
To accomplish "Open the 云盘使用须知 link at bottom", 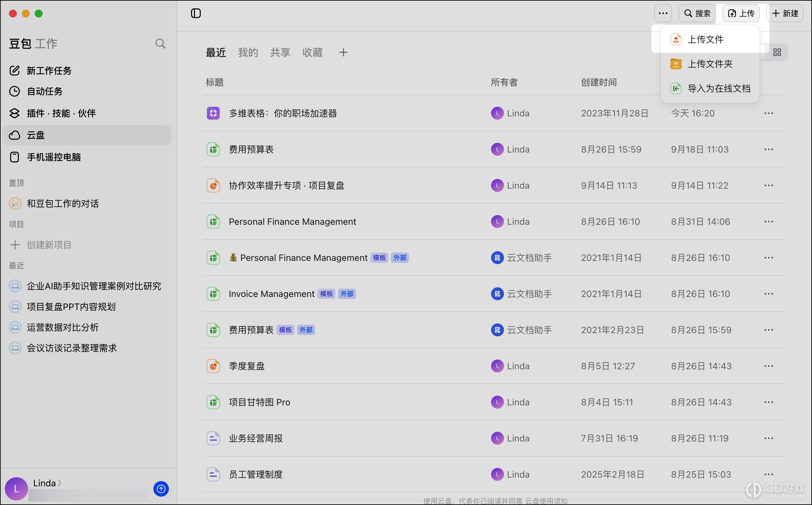I will click(546, 501).
